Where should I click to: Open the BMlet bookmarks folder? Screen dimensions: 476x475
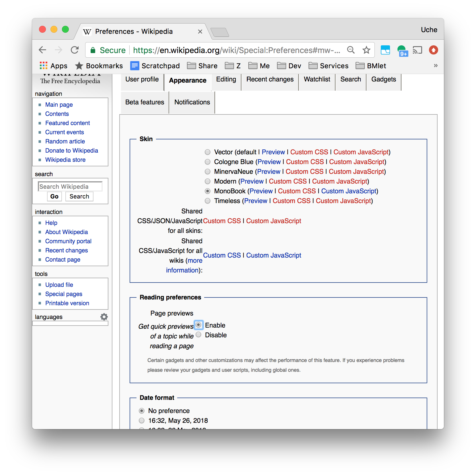click(371, 66)
